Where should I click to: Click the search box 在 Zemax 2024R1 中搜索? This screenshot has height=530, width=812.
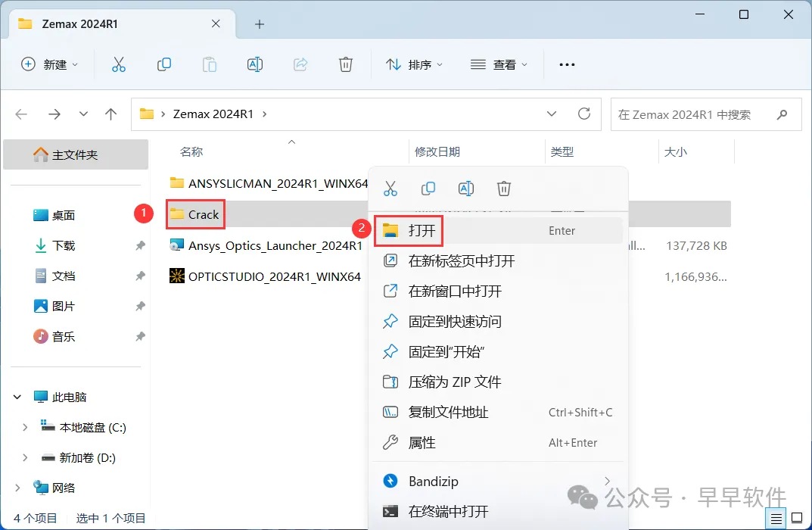[706, 114]
